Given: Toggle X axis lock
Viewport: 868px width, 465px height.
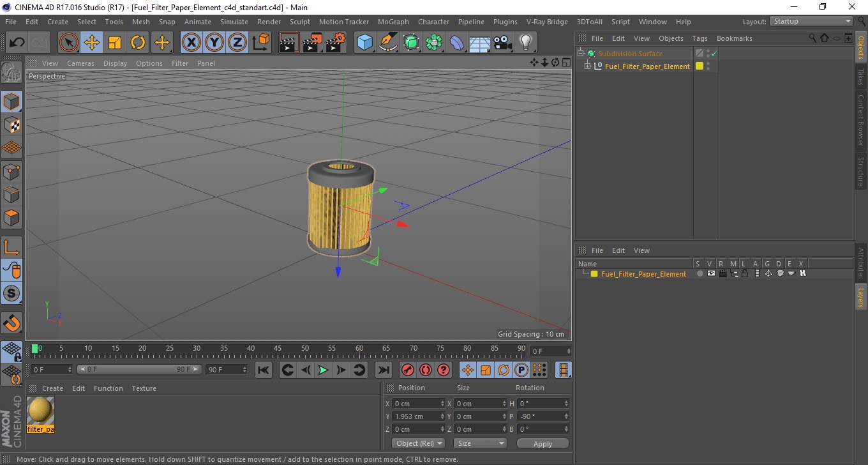Looking at the screenshot, I should [x=191, y=43].
